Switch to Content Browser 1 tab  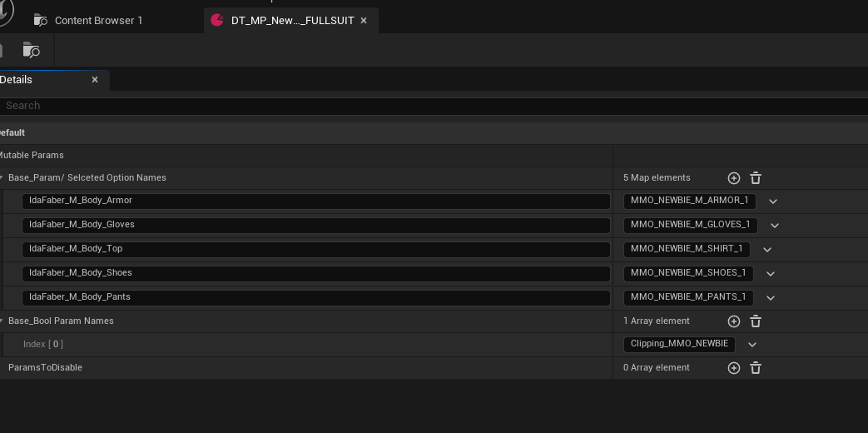pyautogui.click(x=98, y=21)
